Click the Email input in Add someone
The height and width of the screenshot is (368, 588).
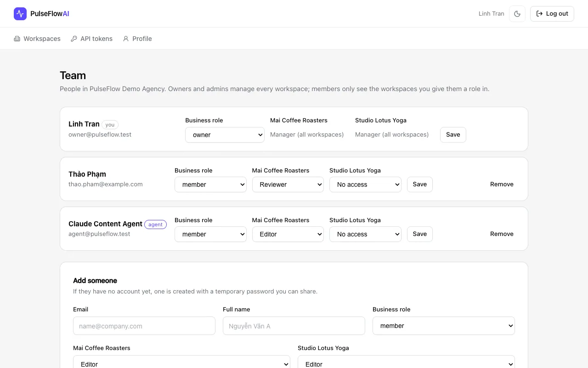pos(144,326)
